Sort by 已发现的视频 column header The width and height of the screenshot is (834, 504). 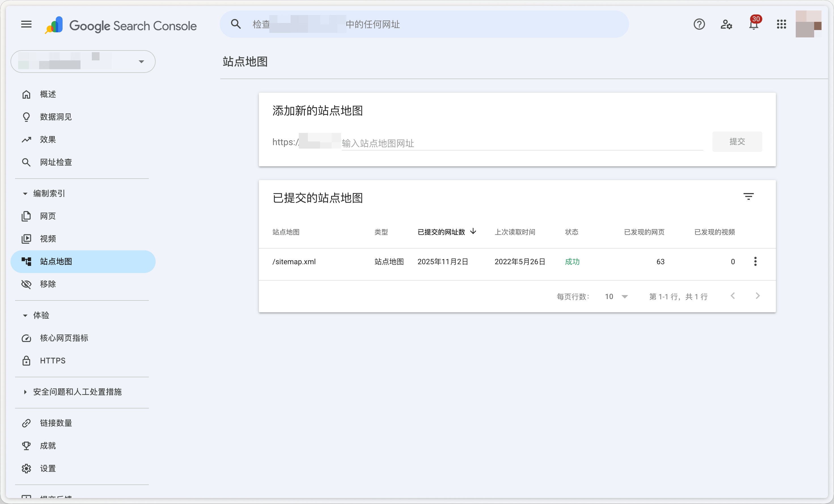point(715,232)
